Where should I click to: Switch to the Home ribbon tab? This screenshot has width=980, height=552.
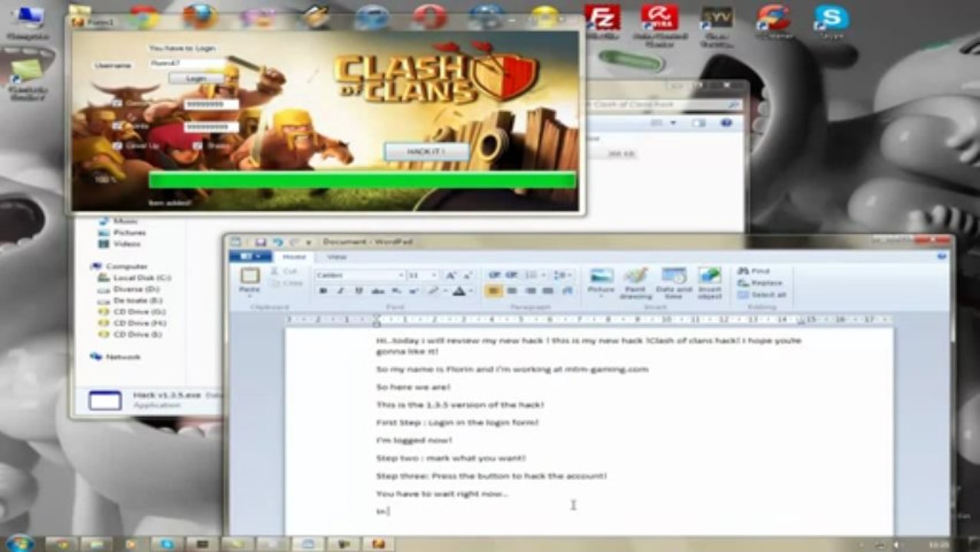(x=294, y=257)
